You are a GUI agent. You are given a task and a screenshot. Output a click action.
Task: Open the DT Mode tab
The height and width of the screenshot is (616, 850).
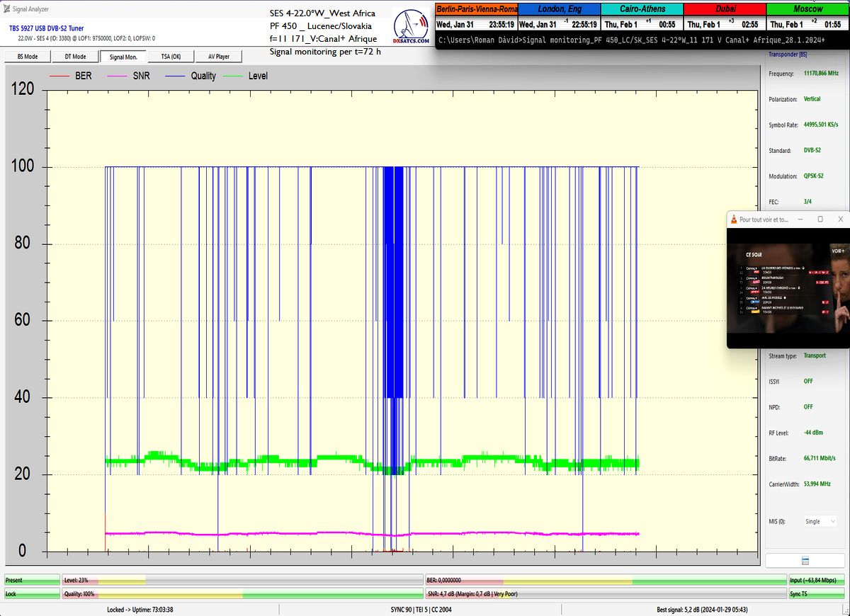coord(75,57)
